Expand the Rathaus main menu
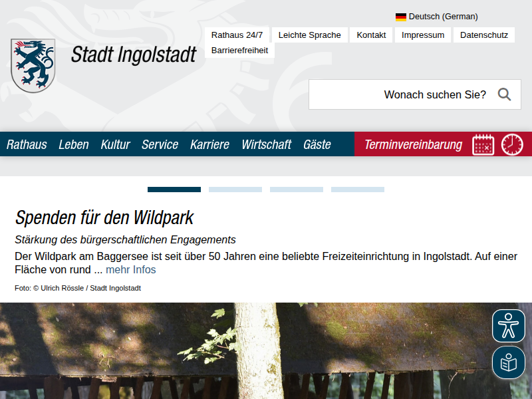Image resolution: width=532 pixels, height=399 pixels. pyautogui.click(x=27, y=144)
